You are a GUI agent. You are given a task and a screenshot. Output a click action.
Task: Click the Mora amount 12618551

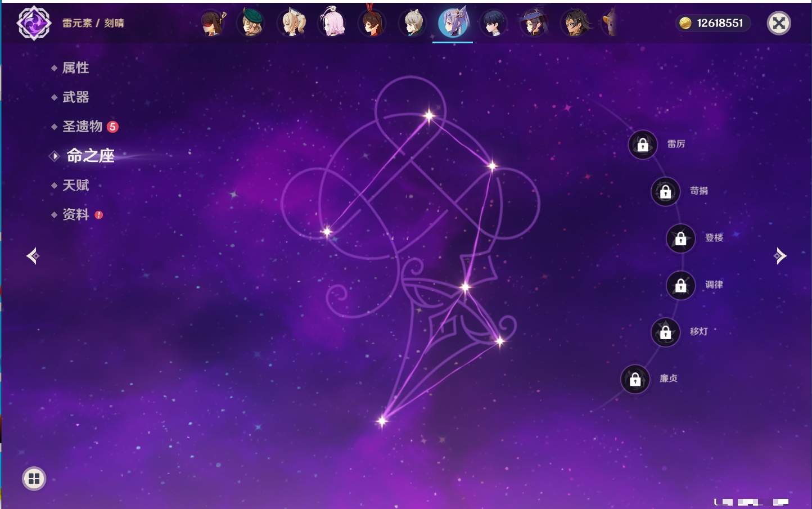click(720, 23)
